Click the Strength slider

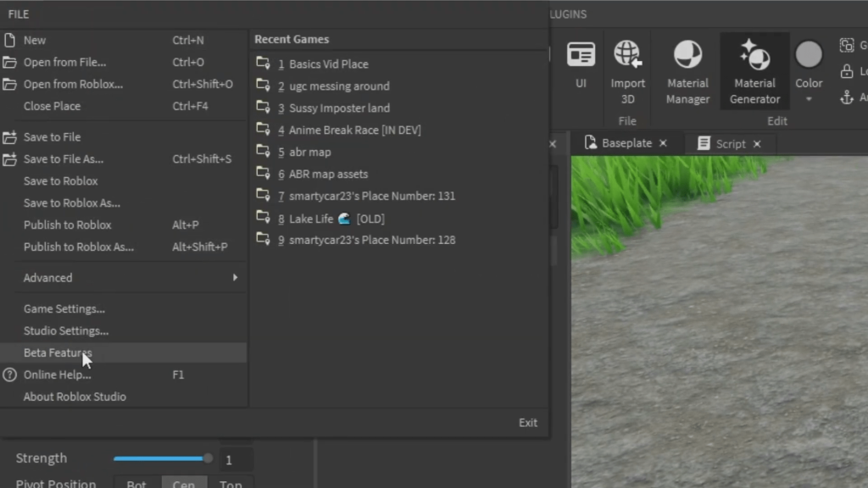click(163, 458)
